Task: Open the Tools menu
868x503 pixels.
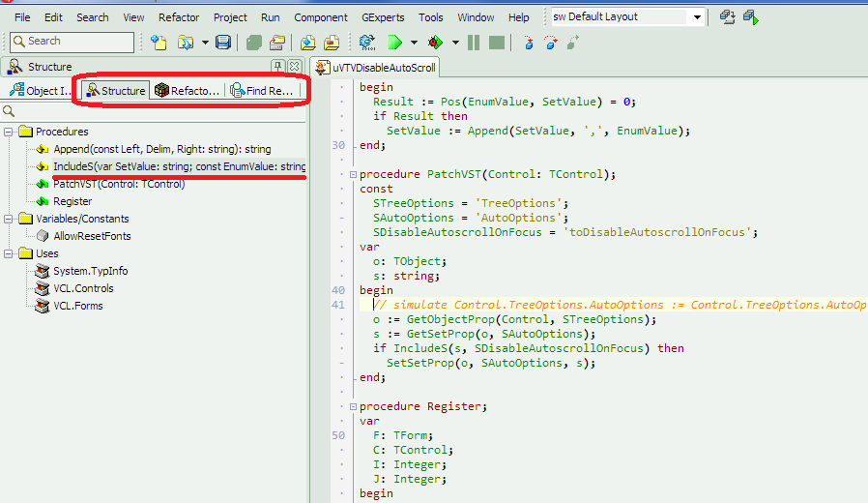Action: tap(431, 17)
